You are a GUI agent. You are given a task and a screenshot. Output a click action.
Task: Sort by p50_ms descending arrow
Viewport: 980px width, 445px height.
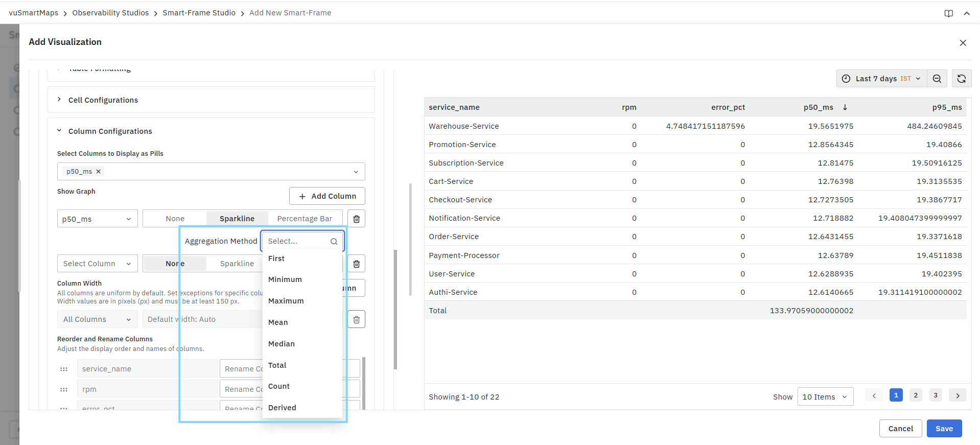(x=845, y=107)
